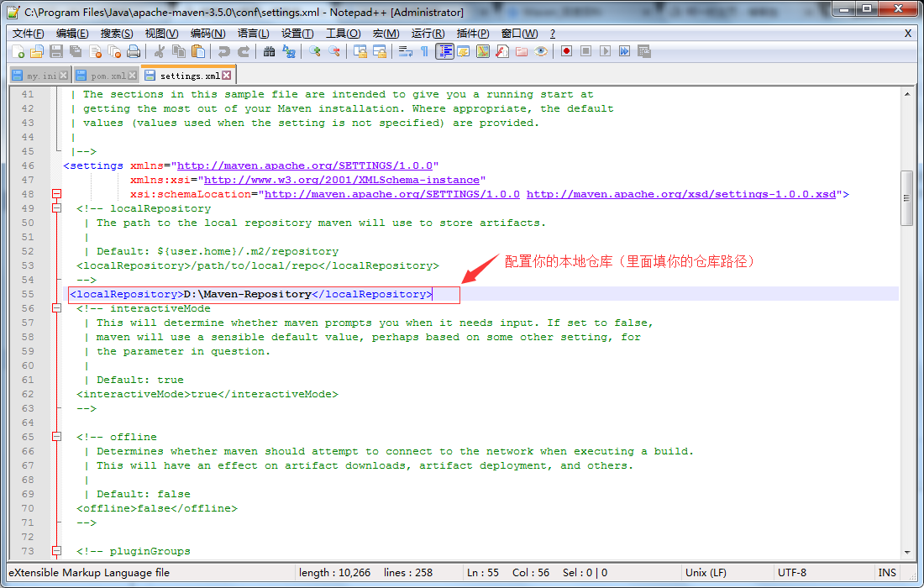Click the UTF-8 encoding status entry
The height and width of the screenshot is (588, 924).
click(791, 573)
